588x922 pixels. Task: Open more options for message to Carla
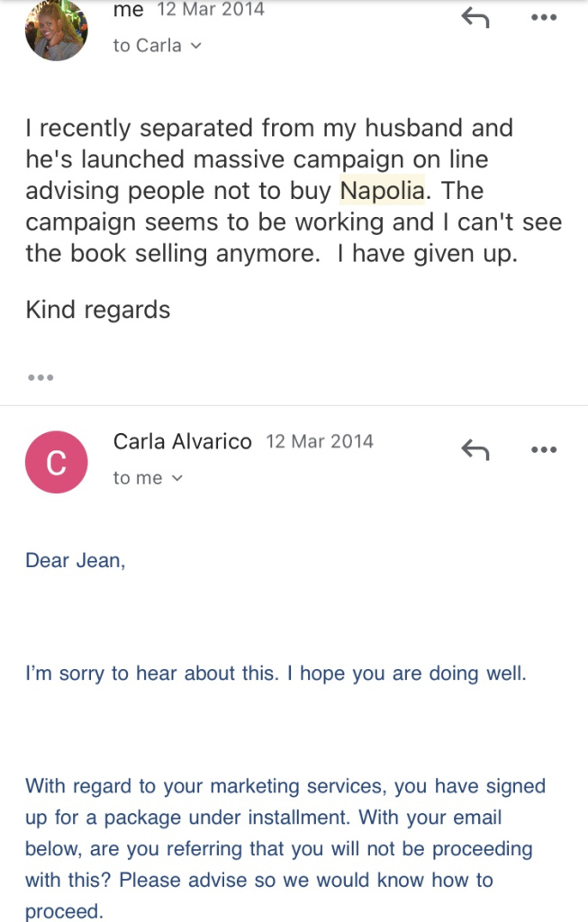pyautogui.click(x=543, y=16)
